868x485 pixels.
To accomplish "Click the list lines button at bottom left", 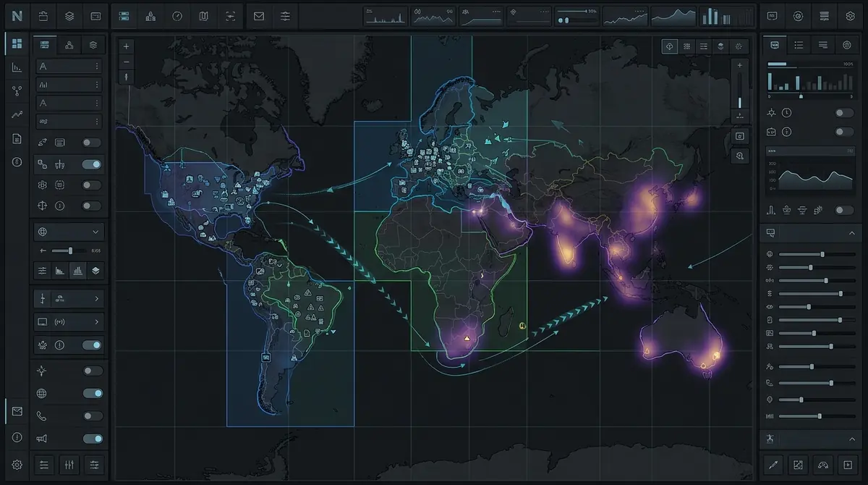I will pyautogui.click(x=43, y=464).
